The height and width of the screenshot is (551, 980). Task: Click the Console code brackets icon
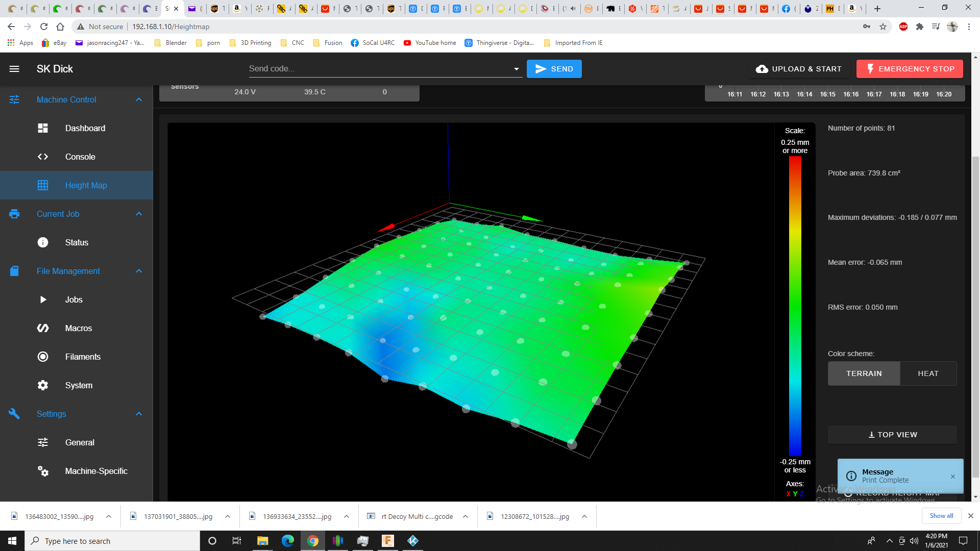pos(43,157)
